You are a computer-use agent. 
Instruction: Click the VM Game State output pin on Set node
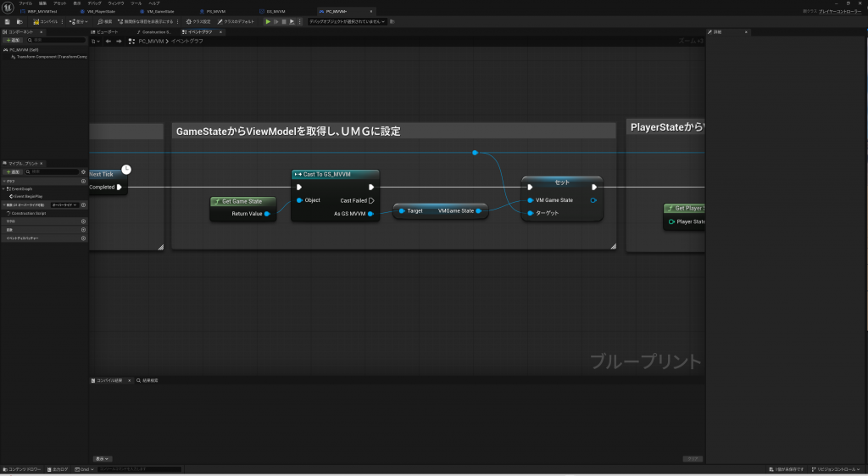[593, 200]
